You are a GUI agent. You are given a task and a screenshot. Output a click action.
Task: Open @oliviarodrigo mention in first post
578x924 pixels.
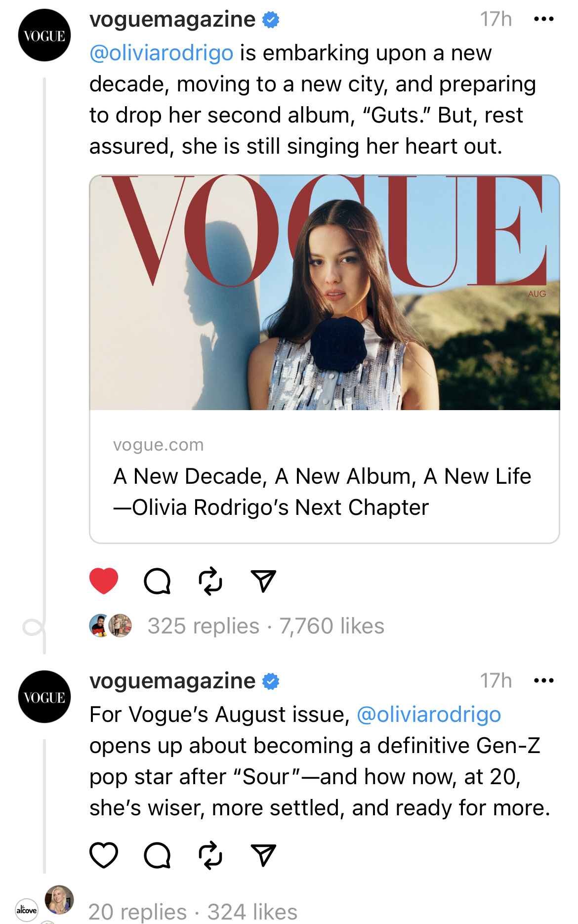[162, 53]
